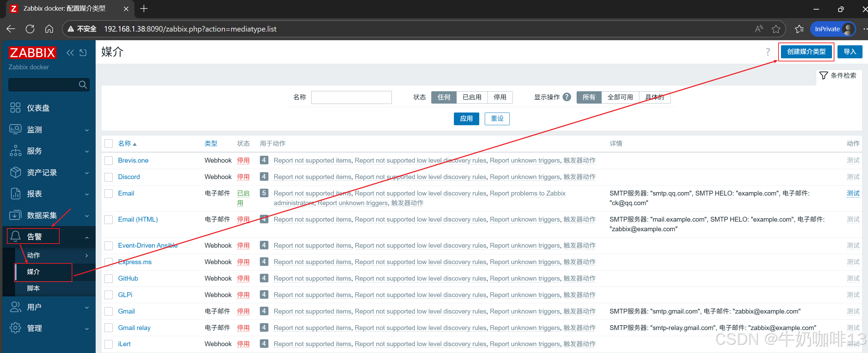868x353 pixels.
Task: Click the 条件检索 filter funnel icon
Action: coord(824,75)
